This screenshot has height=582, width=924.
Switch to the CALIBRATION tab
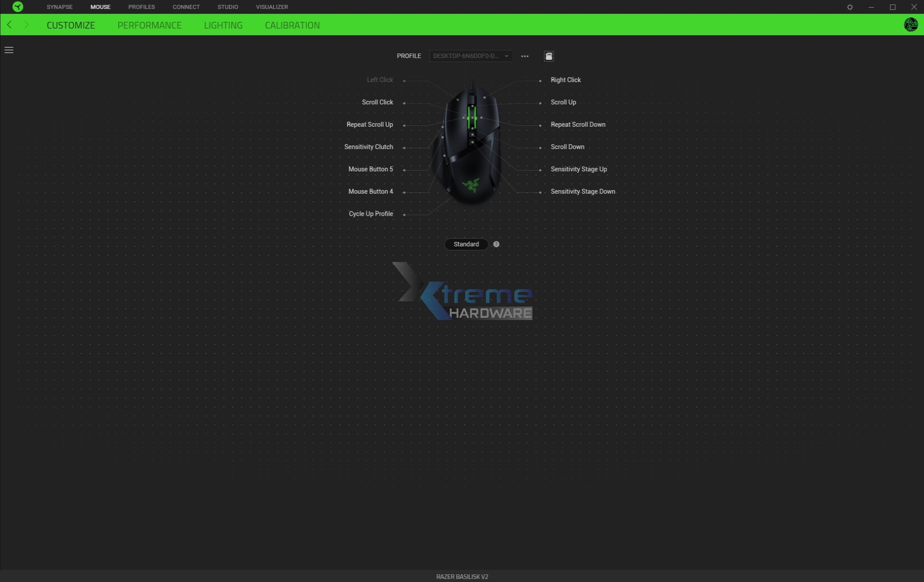click(x=292, y=25)
